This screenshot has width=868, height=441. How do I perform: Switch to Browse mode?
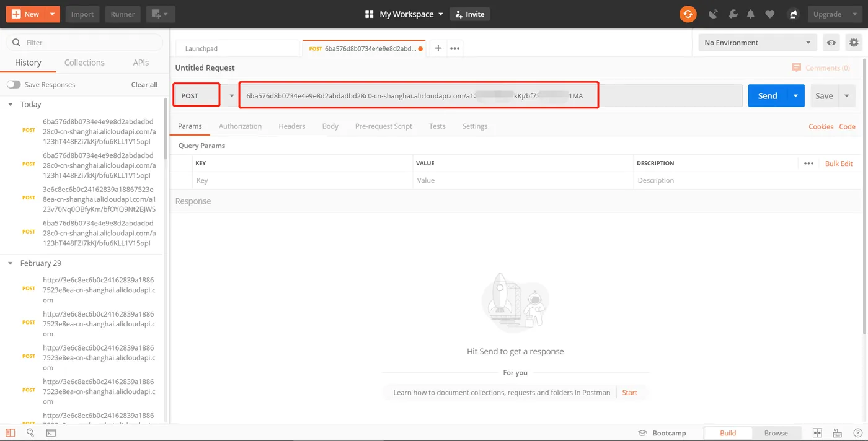pyautogui.click(x=776, y=433)
